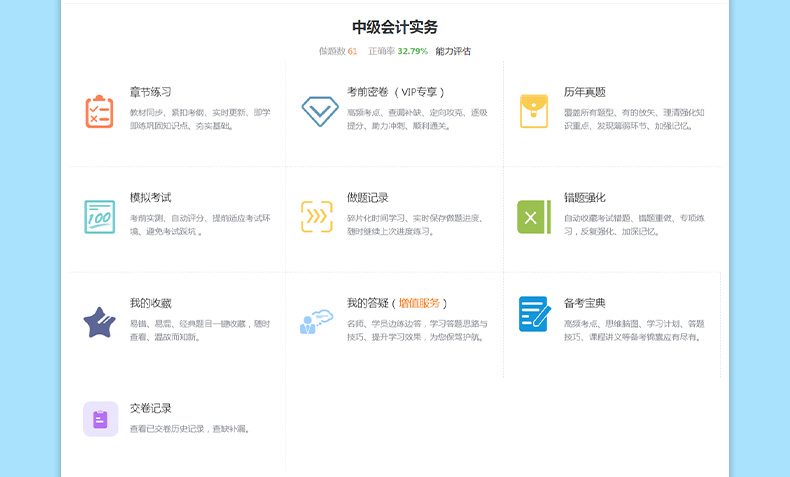Click the 交卷记录 purple clipboard icon
This screenshot has height=477, width=790.
click(x=101, y=419)
